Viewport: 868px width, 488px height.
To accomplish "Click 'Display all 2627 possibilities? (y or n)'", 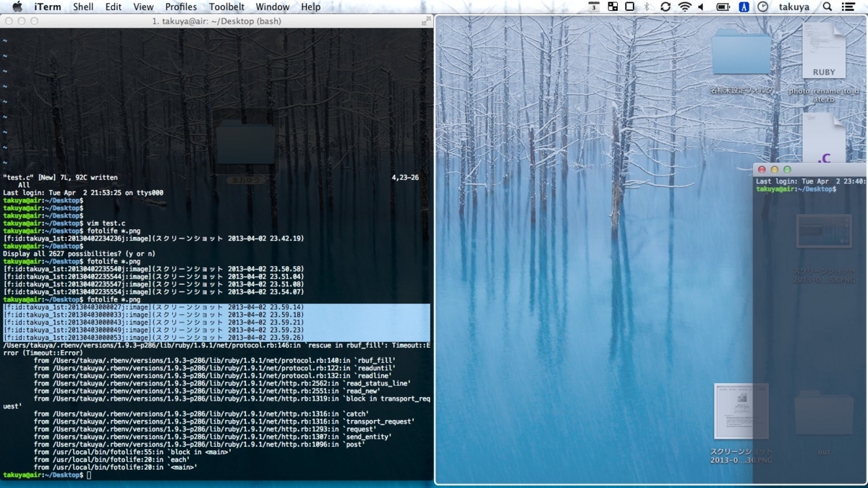I will 79,254.
